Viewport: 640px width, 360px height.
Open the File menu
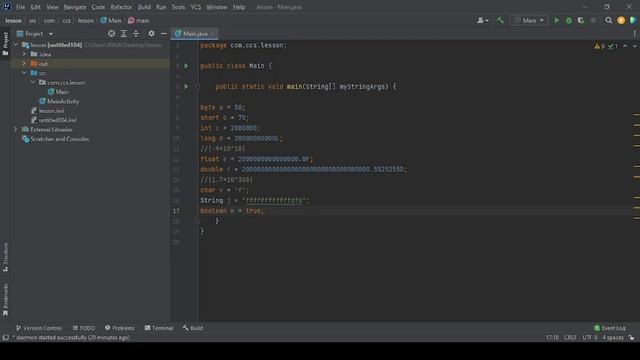pos(20,7)
